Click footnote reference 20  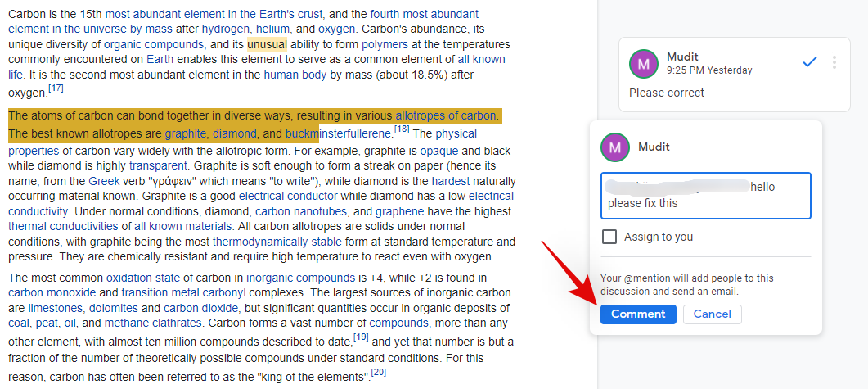click(x=378, y=373)
